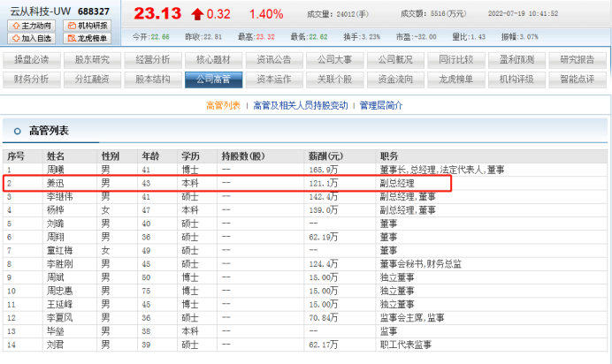Switch to 智能点评 tab
This screenshot has height=364, width=612.
578,80
